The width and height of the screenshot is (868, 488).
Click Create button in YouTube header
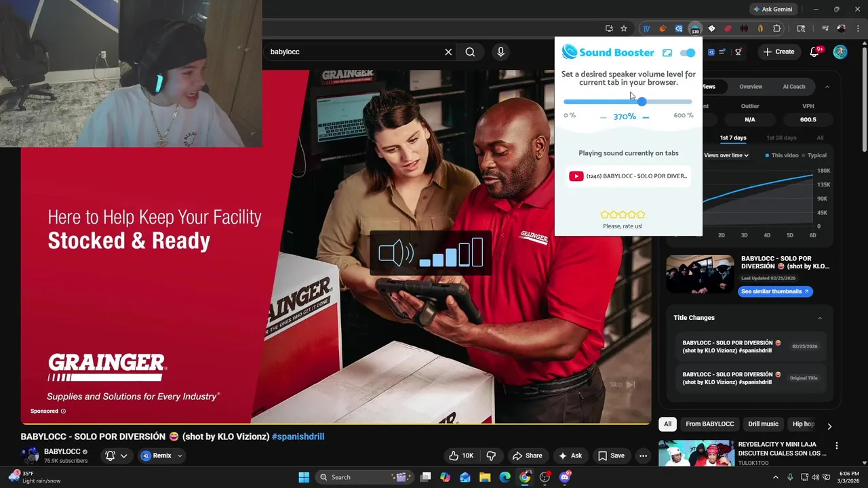[778, 52]
